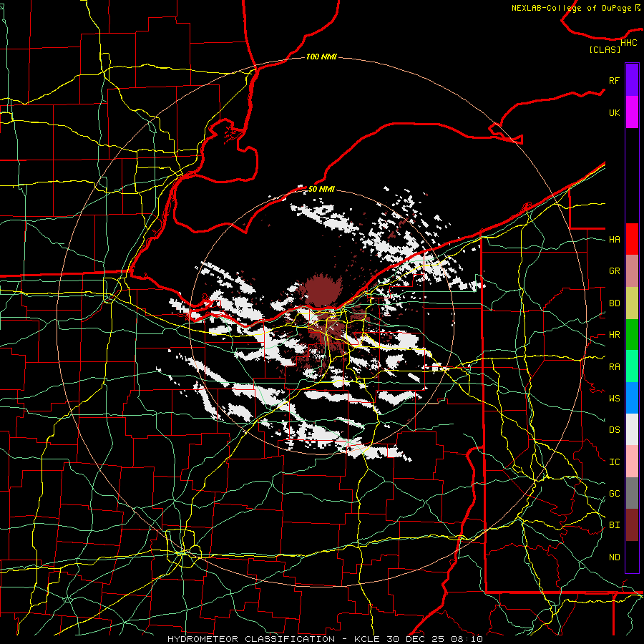Click the WS blue legend swatch
644x644 pixels.
point(632,398)
